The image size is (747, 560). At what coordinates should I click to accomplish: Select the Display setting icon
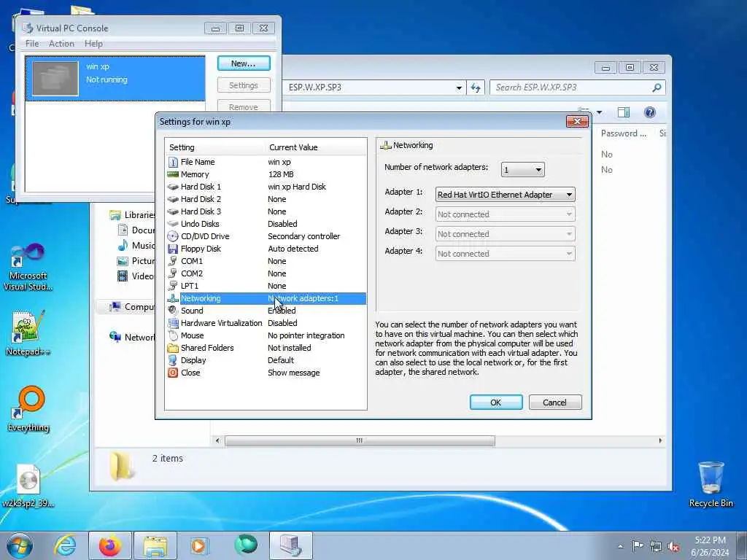tap(173, 360)
